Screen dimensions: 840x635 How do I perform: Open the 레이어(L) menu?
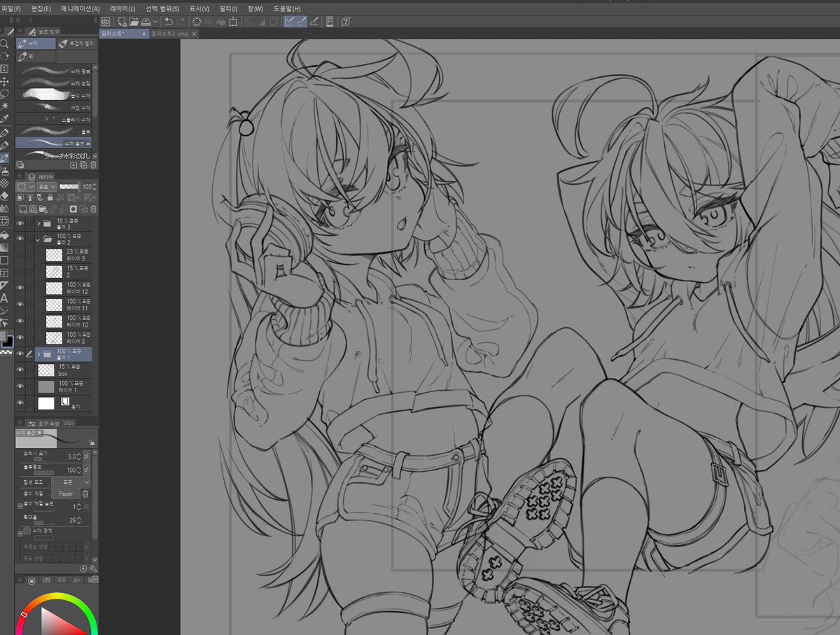click(122, 8)
